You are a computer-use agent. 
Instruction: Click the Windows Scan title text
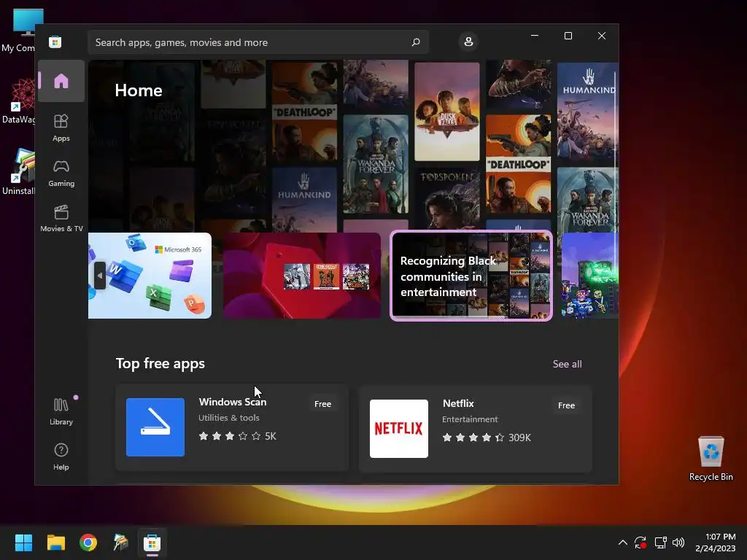tap(233, 402)
